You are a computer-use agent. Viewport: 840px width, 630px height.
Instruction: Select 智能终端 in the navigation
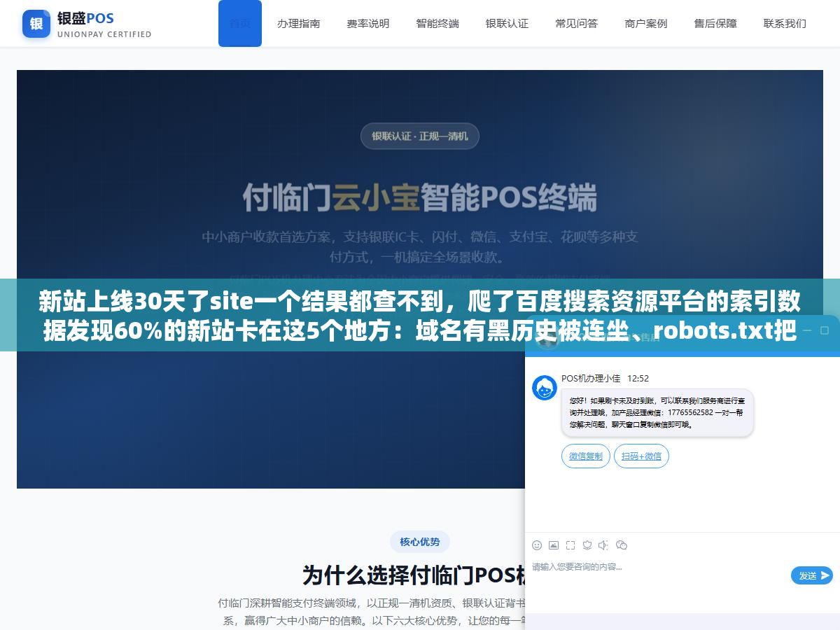[x=437, y=23]
